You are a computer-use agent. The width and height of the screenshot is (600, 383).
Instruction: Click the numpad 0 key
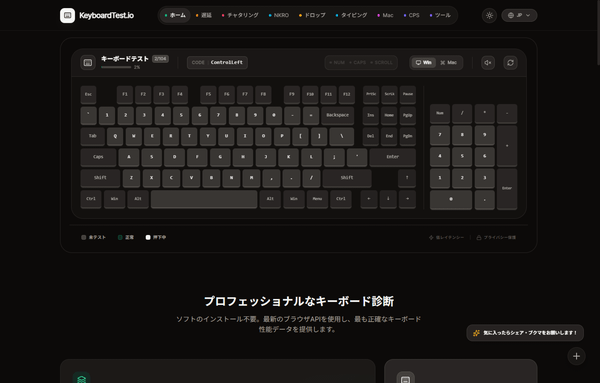451,200
